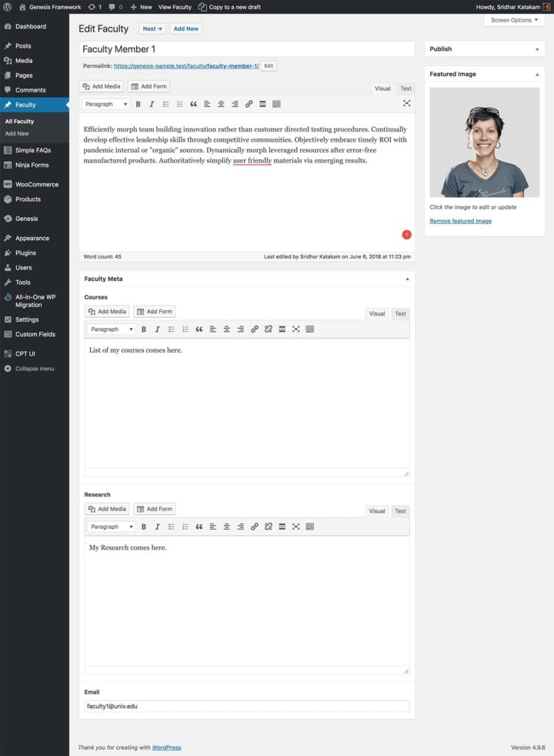Apply blockquote in main content editor
This screenshot has width=554, height=756.
pyautogui.click(x=193, y=104)
